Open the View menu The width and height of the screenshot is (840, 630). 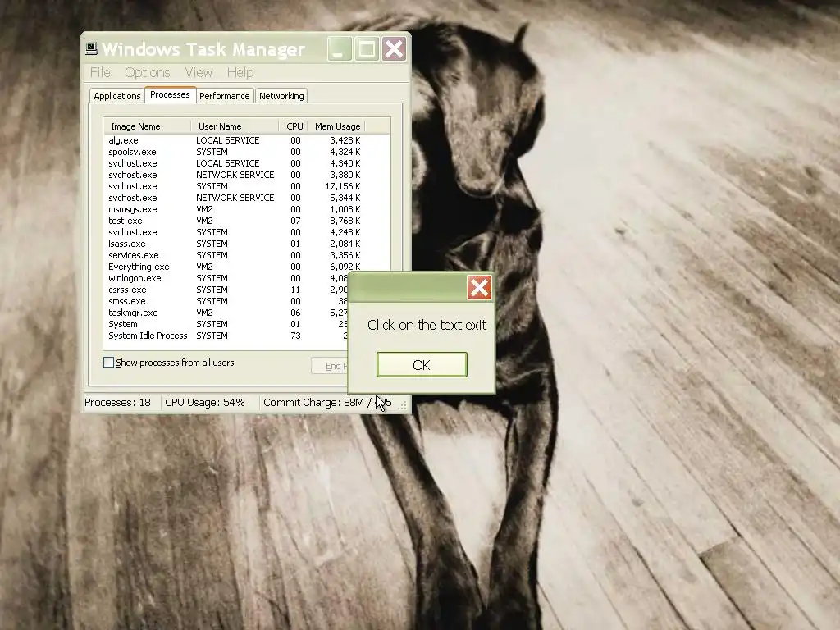(199, 72)
